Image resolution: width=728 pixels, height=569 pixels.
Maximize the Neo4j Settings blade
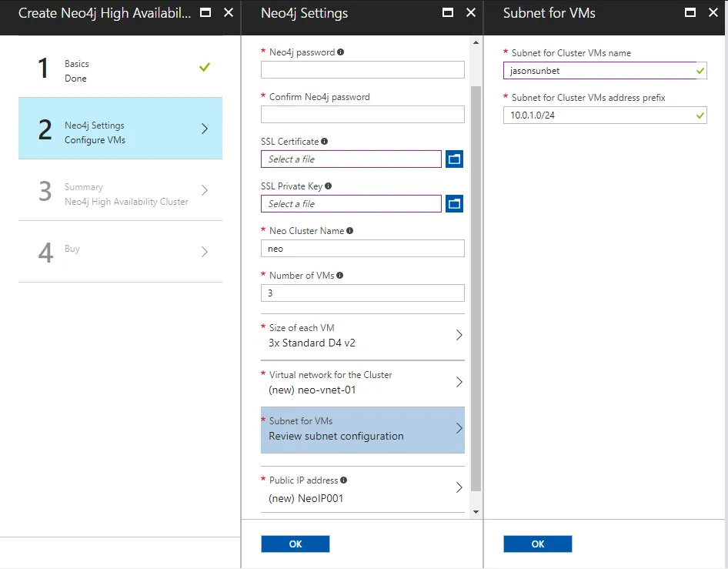pos(448,13)
